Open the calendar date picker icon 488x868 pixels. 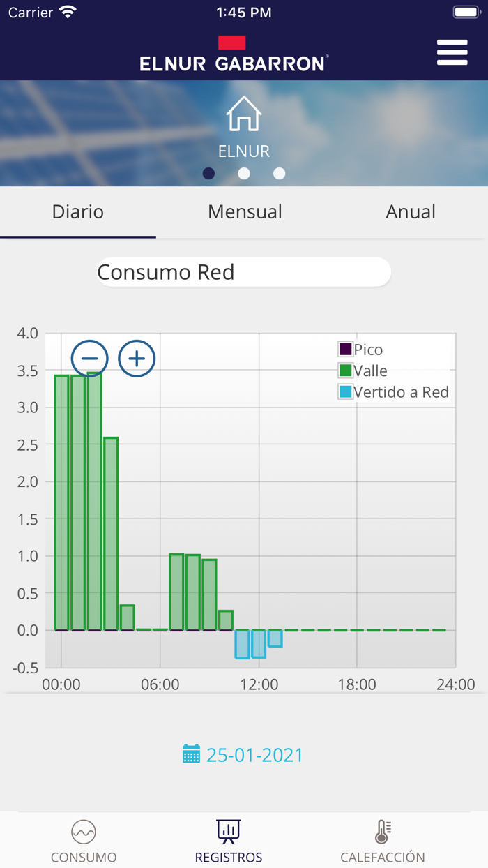point(191,754)
